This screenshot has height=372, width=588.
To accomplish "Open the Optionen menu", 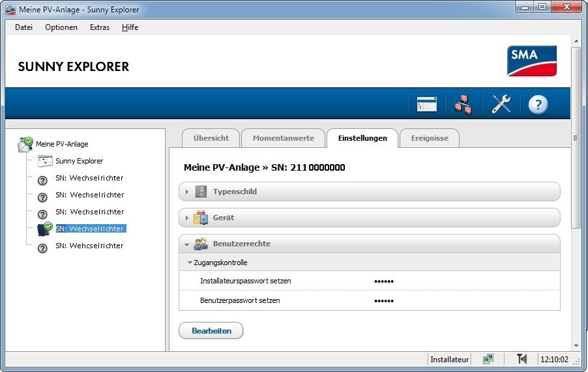I will [61, 27].
